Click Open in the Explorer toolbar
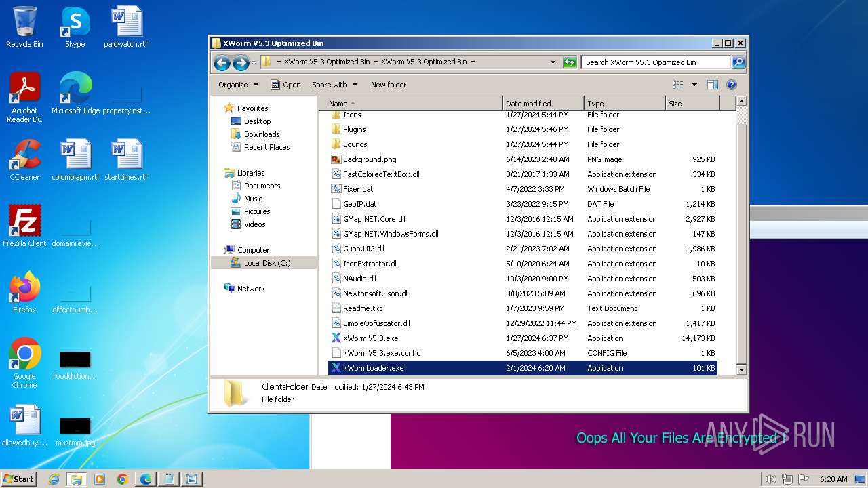The image size is (868, 488). pos(285,85)
